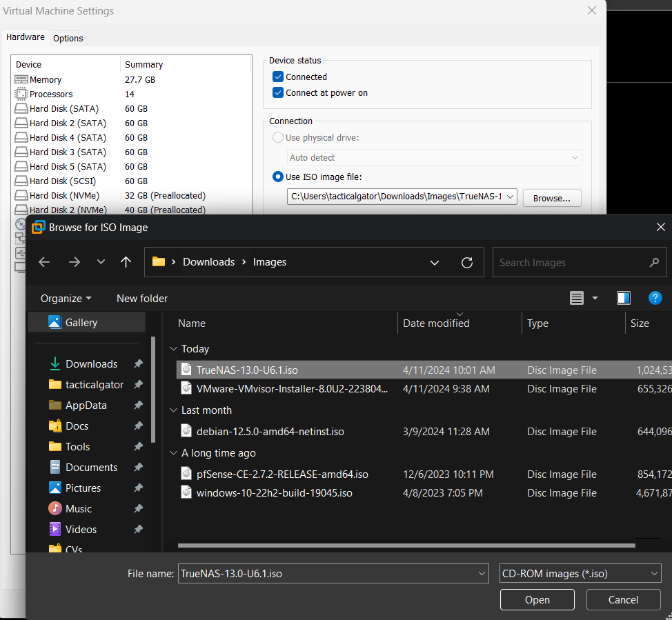Image resolution: width=672 pixels, height=620 pixels.
Task: Toggle the preview pane icon
Action: click(623, 298)
